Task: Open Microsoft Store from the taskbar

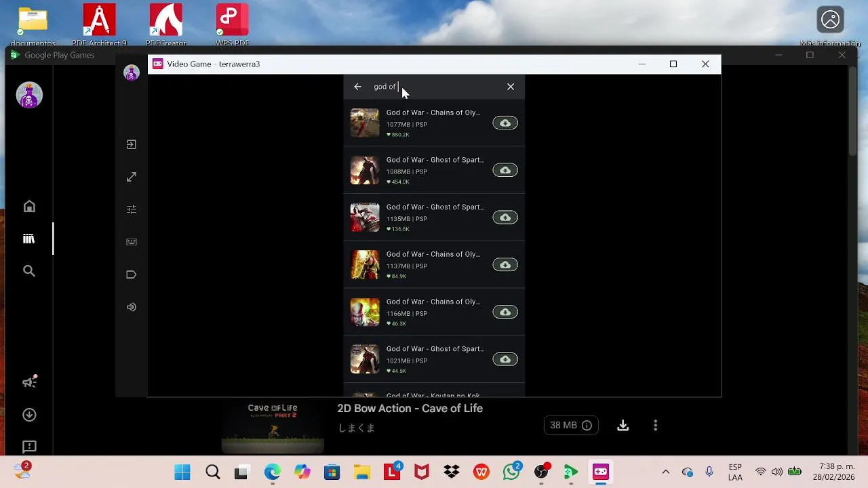Action: pyautogui.click(x=332, y=472)
